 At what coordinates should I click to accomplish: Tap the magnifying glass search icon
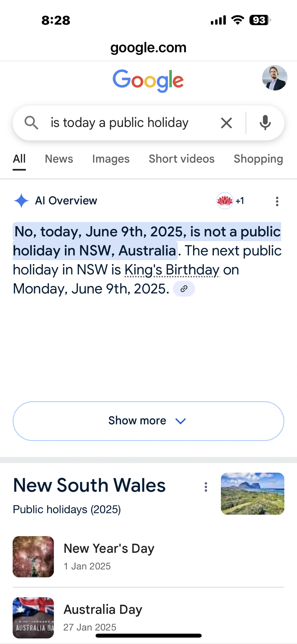click(x=31, y=123)
